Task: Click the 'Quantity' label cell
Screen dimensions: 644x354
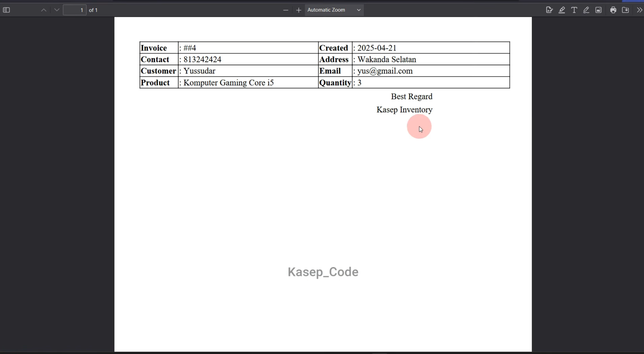Action: pos(335,83)
